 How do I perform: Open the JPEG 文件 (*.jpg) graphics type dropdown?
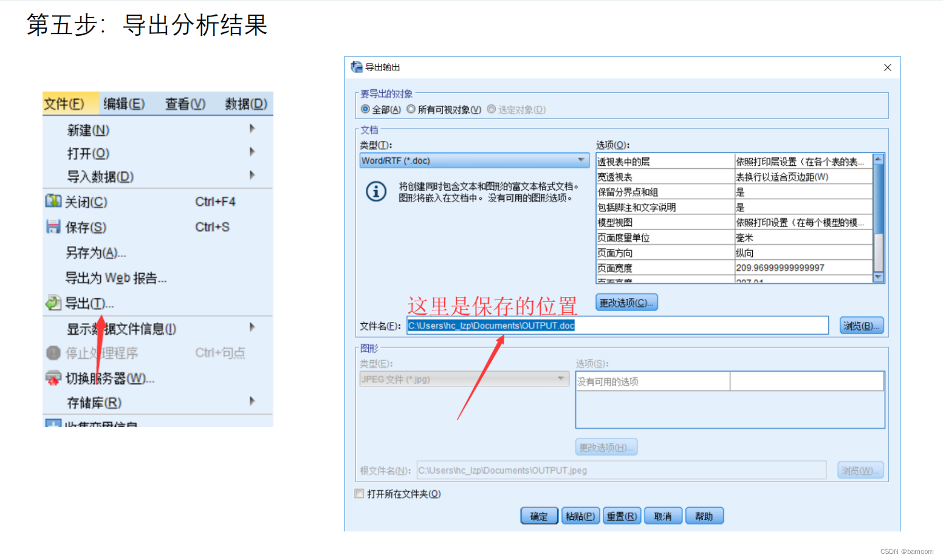pos(464,379)
